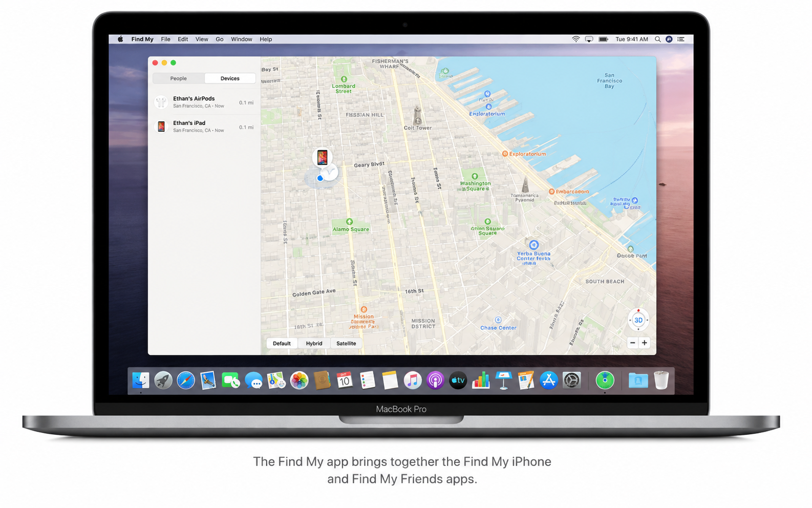Viewport: 812px width, 508px height.
Task: Open the Window menu
Action: 241,39
